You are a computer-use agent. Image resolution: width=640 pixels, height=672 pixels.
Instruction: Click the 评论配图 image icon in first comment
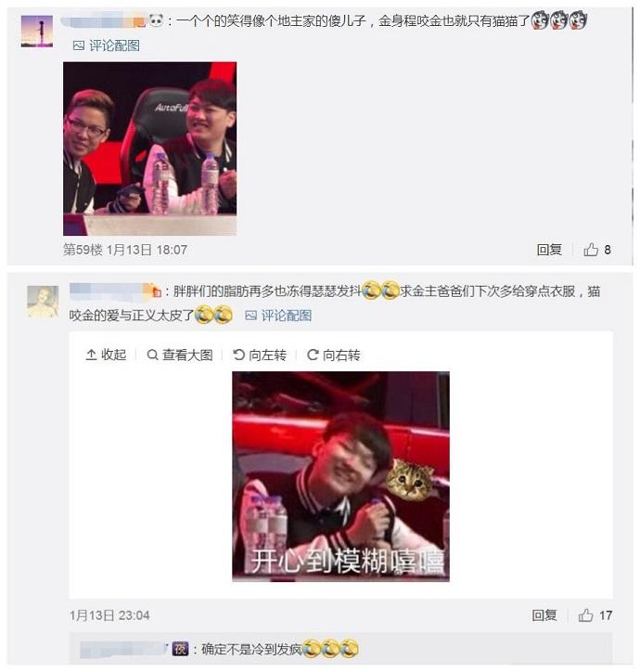click(79, 45)
